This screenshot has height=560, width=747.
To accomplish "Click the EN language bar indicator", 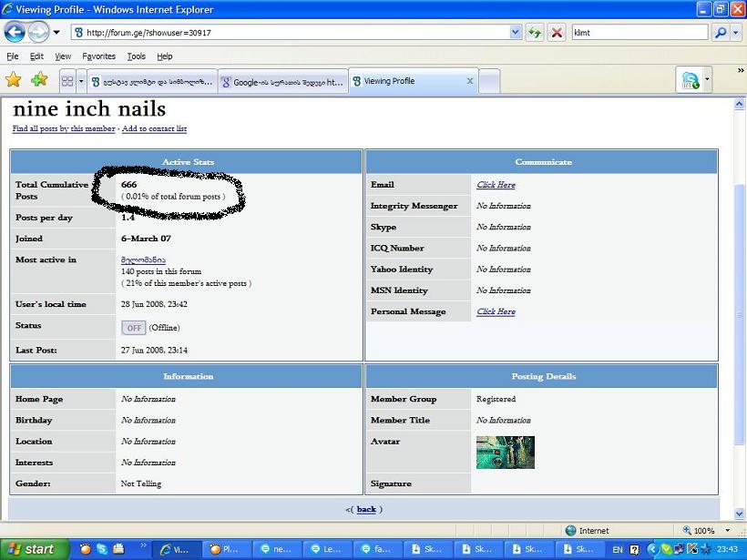I will coord(618,549).
